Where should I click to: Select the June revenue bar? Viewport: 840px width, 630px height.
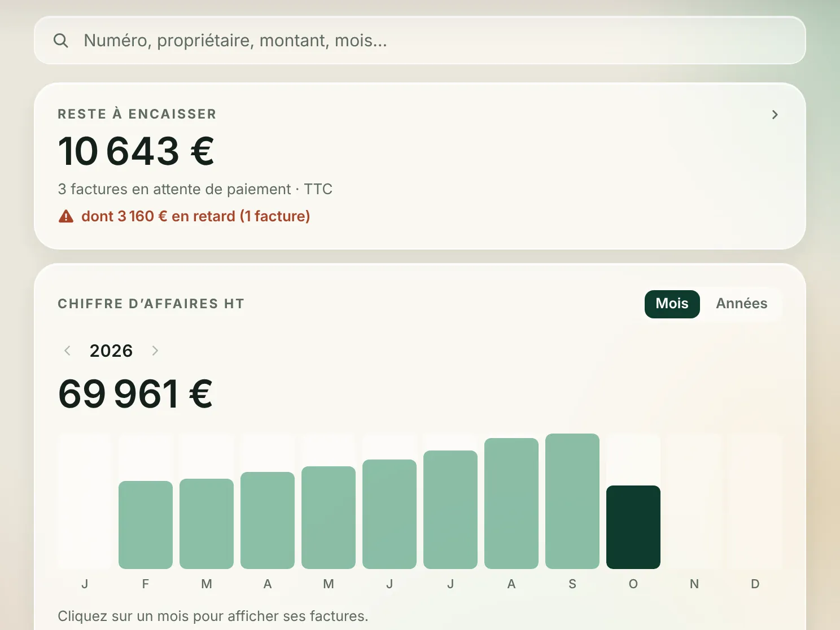click(390, 514)
